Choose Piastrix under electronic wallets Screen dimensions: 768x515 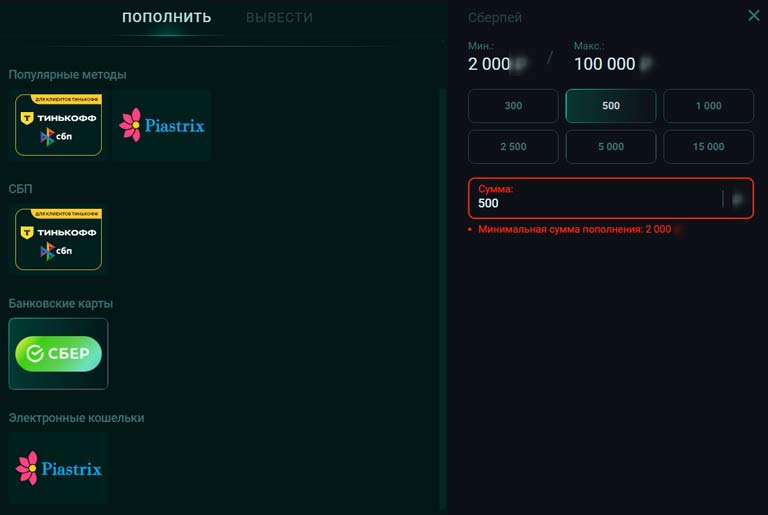[x=58, y=468]
